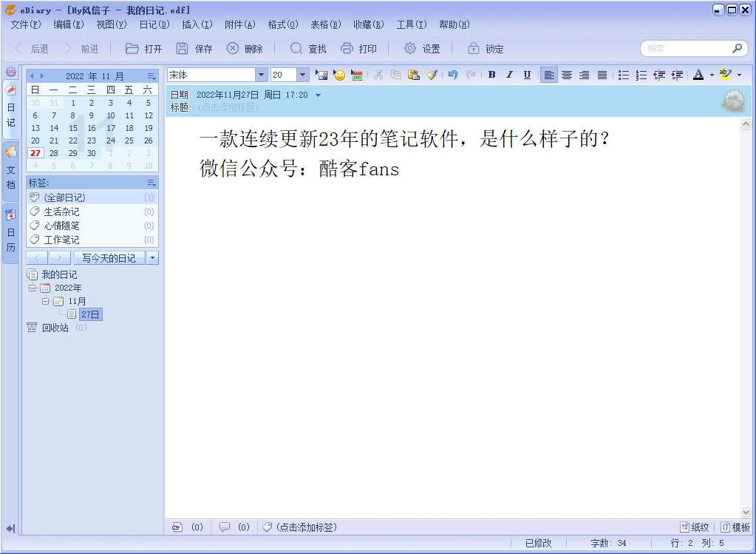Print the diary with 打印 button
The image size is (756, 554).
point(358,49)
